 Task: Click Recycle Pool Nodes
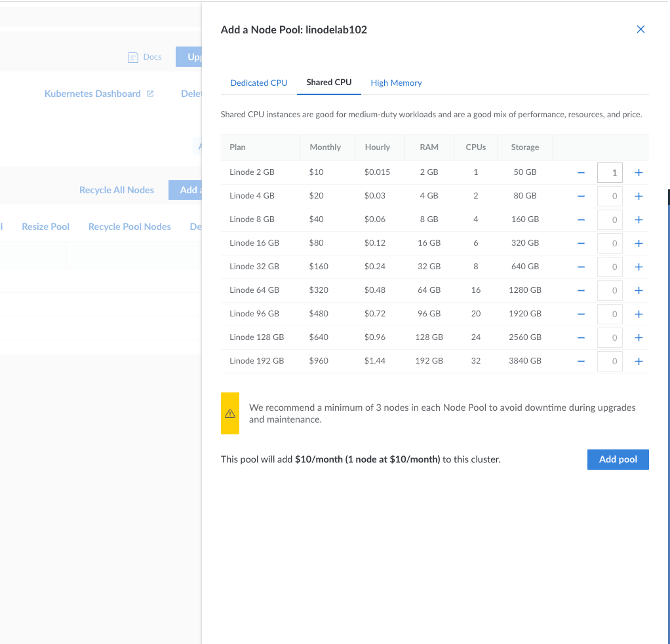130,227
